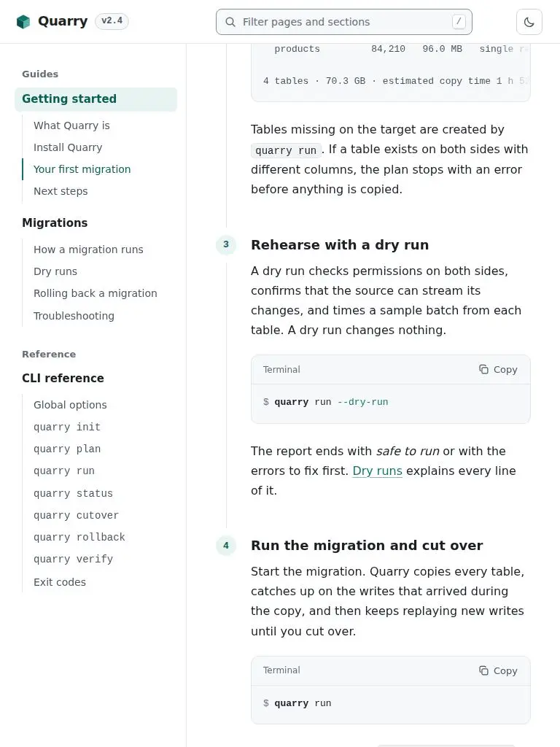Open Troubleshooting in the sidebar
Image resolution: width=560 pixels, height=747 pixels.
click(74, 316)
